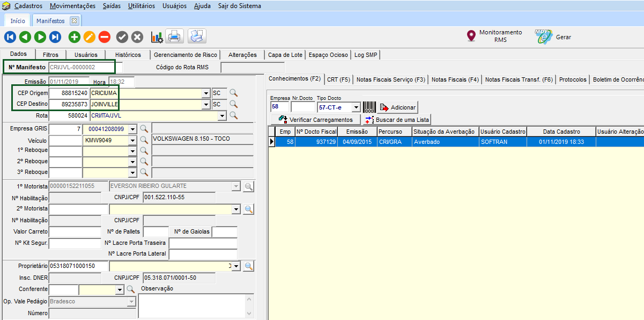Viewport: 644px width, 320px height.
Task: Click Verificar Carregamentos button
Action: click(x=316, y=119)
